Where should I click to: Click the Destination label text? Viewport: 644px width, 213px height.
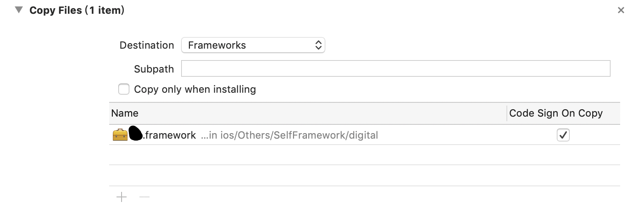point(147,45)
